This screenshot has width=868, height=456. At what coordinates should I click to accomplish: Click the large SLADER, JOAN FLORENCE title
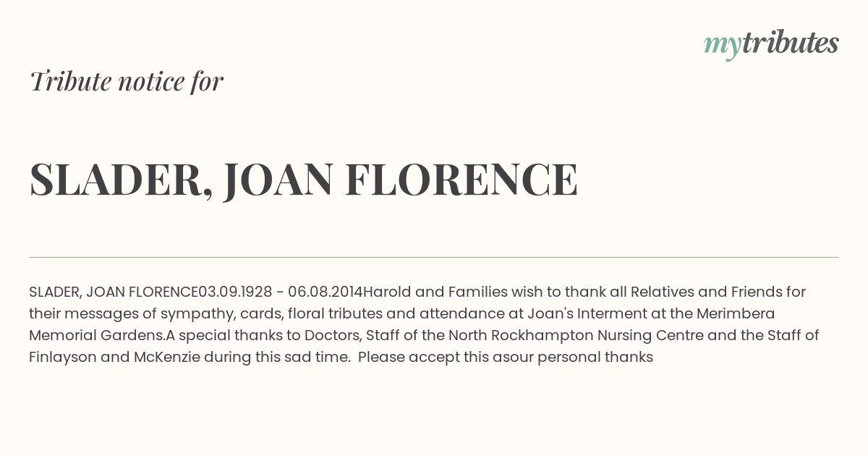tap(304, 180)
